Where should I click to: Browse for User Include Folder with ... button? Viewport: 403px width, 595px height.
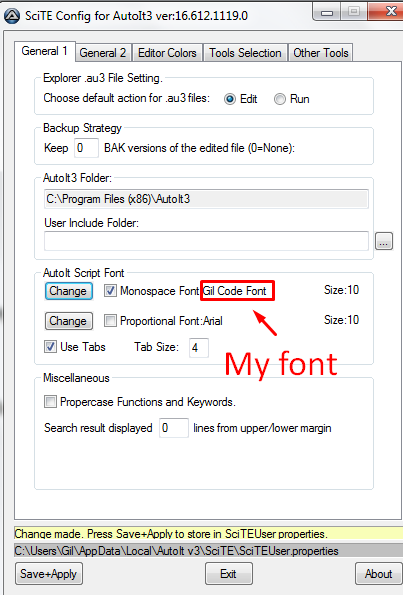384,241
